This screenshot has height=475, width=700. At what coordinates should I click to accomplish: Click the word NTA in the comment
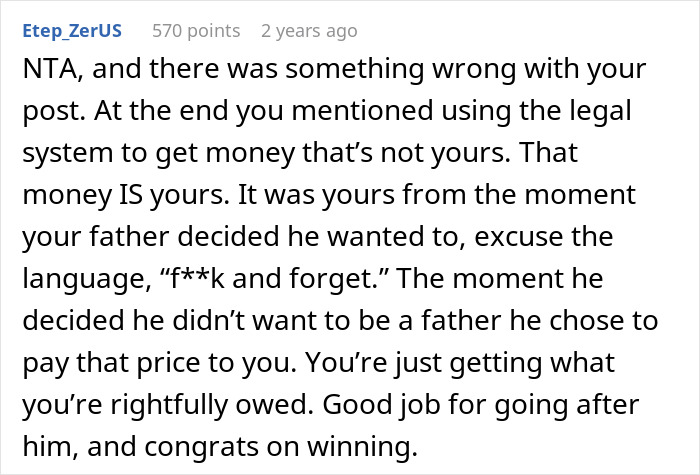tap(49, 69)
